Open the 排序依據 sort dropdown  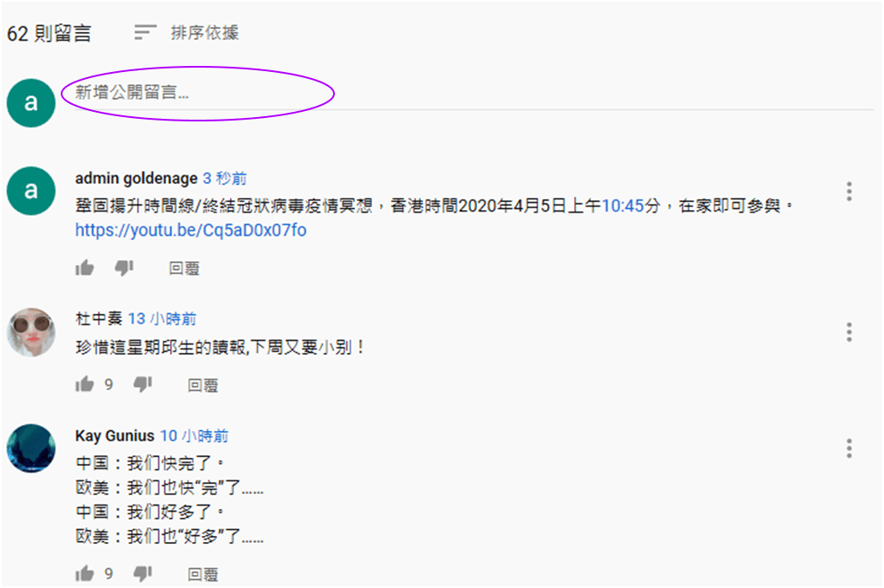click(187, 33)
